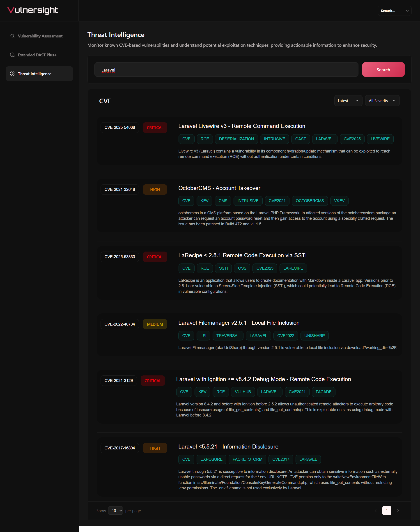Open Laravel <5.5.21 Information Disclosure title
420x532 pixels.
[x=228, y=446]
